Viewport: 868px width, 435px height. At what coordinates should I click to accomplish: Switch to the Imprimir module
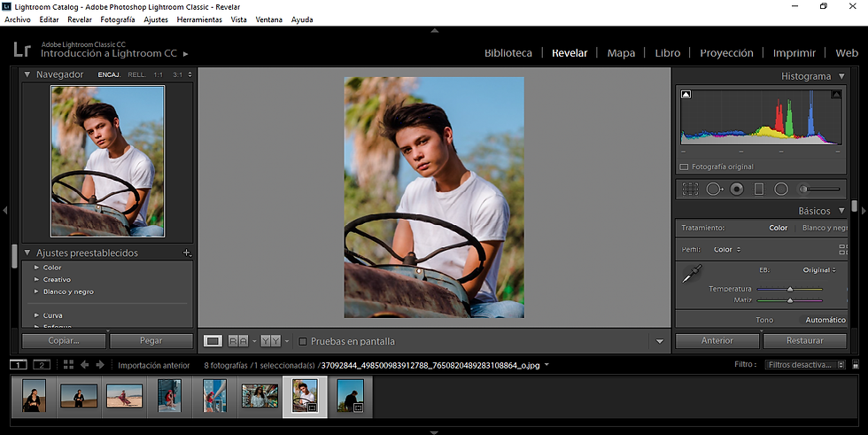click(794, 53)
